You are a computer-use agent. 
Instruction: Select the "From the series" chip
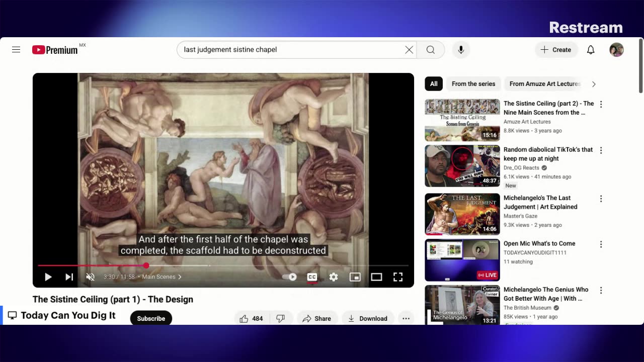(473, 84)
